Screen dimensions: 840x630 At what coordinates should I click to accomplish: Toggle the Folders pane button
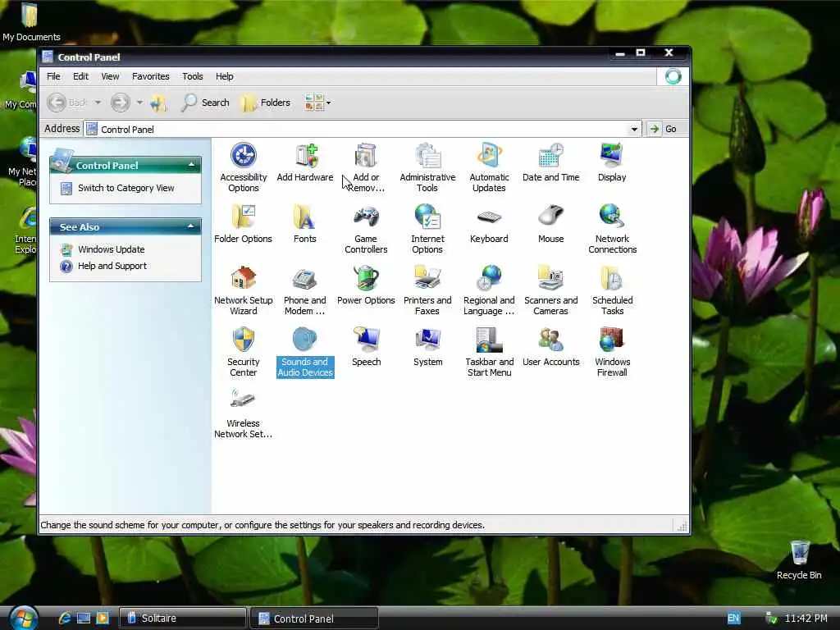tap(266, 103)
